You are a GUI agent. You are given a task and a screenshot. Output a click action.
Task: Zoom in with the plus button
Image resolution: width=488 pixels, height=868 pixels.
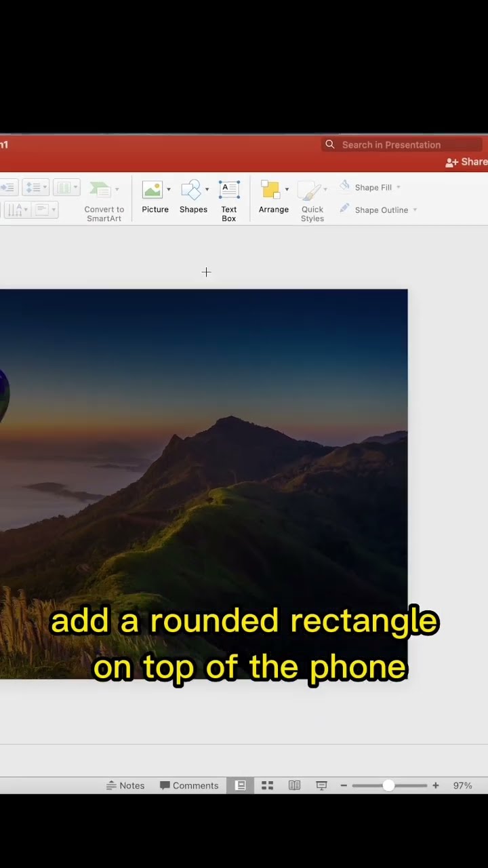point(436,785)
